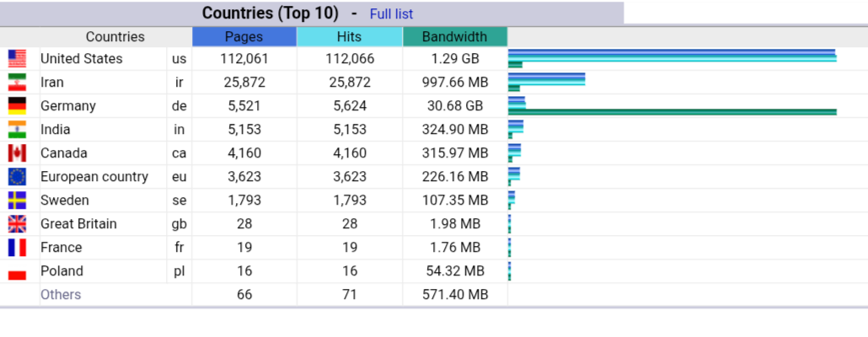Click the Canada flag icon
Viewport: 868px width, 337px height.
point(17,153)
